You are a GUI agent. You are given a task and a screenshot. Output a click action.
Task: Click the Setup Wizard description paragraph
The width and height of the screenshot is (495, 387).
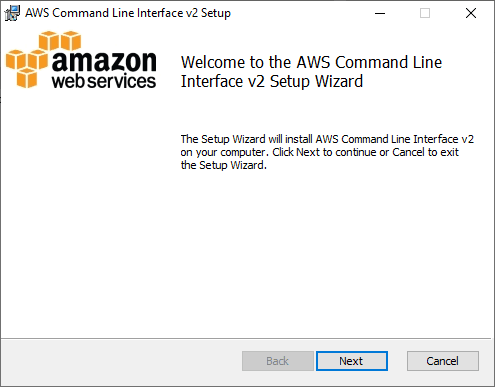click(327, 152)
